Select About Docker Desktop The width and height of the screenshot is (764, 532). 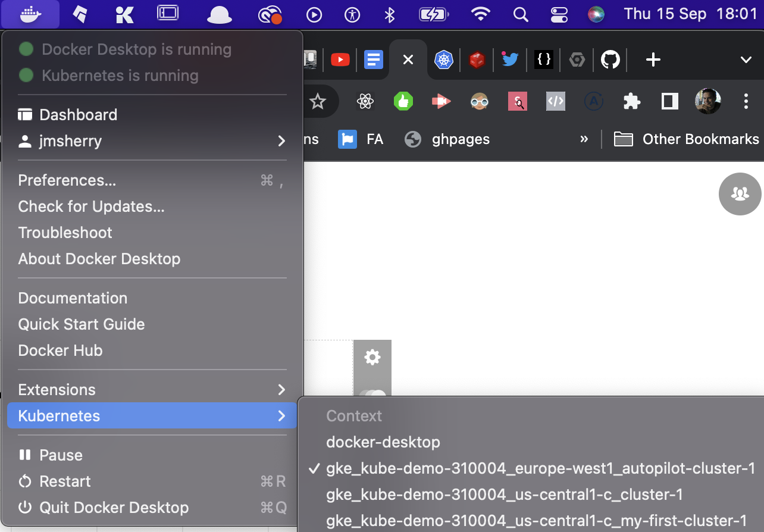tap(152, 259)
